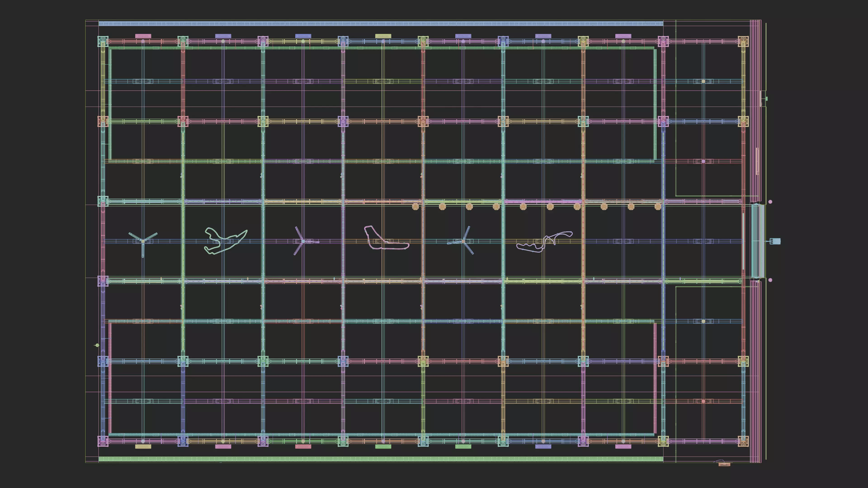
Task: Select the long green strip along the bottom
Action: (381, 459)
